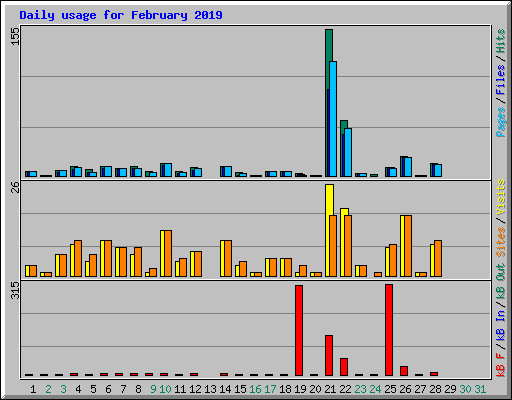Select the orange Sites bar for day 26
Image resolution: width=512 pixels, height=400 pixels.
408,246
